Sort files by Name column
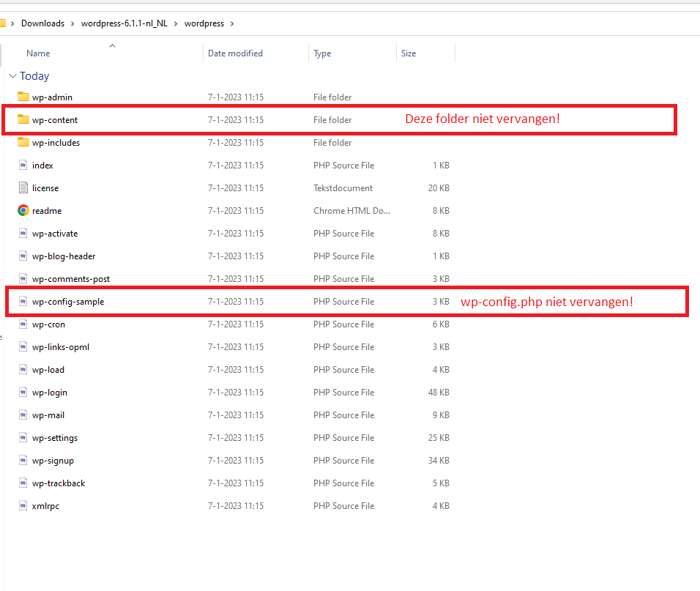The height and width of the screenshot is (591, 700). click(38, 53)
